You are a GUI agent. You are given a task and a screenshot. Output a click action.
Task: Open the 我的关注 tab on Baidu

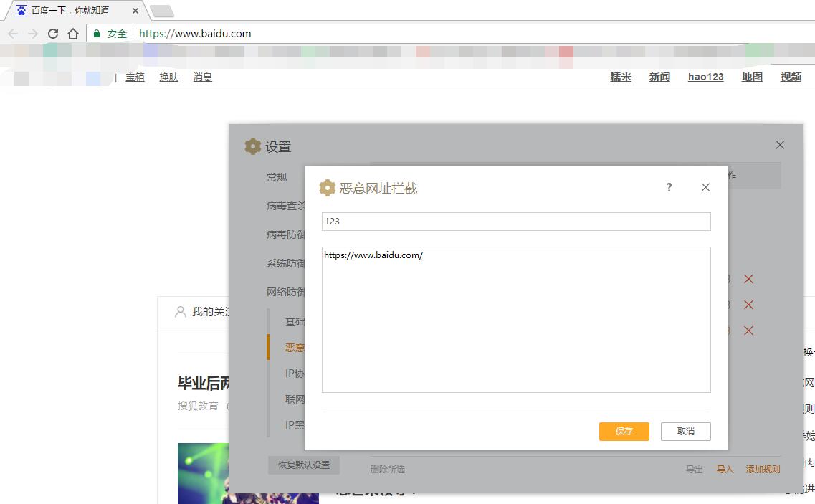pyautogui.click(x=210, y=312)
